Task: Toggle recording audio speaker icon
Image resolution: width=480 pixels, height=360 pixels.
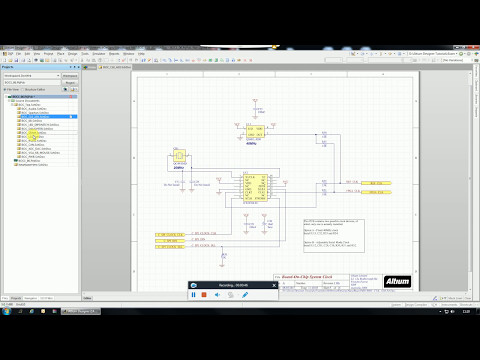Action: [x=217, y=295]
